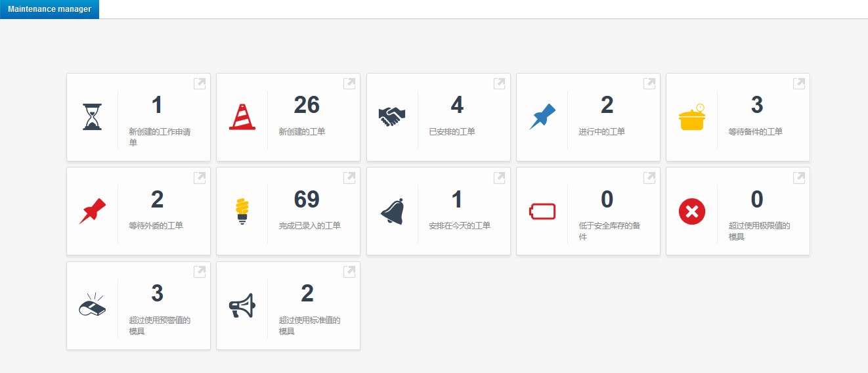This screenshot has height=373, width=868.
Task: Click the 已安排的工单 label
Action: [452, 131]
